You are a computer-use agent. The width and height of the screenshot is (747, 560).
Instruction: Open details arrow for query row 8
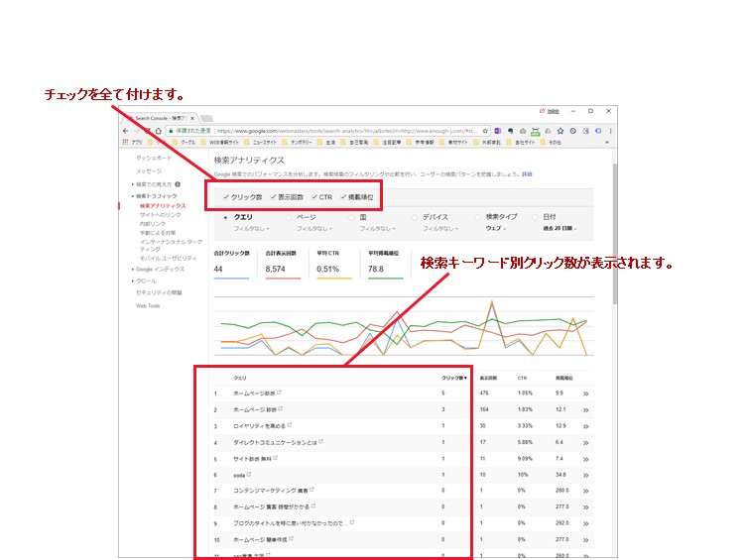(x=585, y=507)
